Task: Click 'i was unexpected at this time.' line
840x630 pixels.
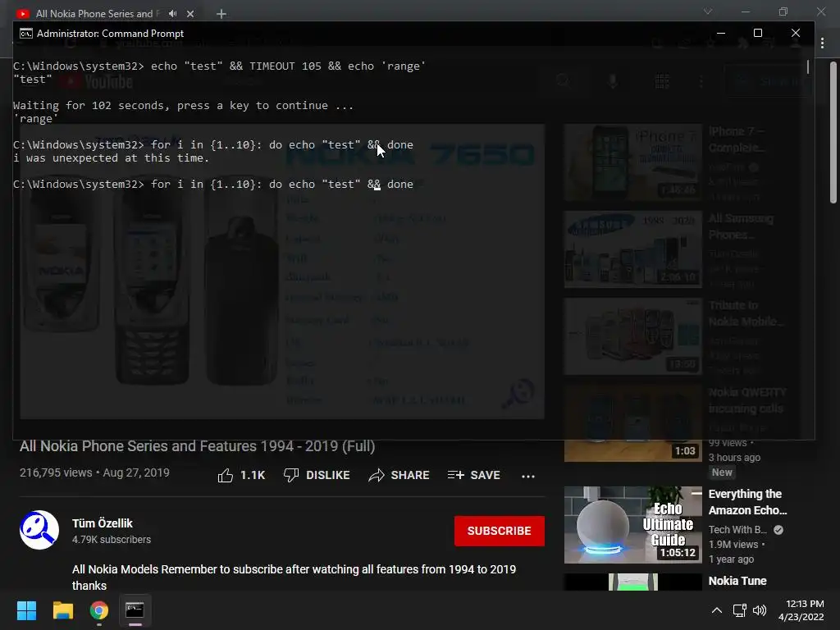Action: 112,158
